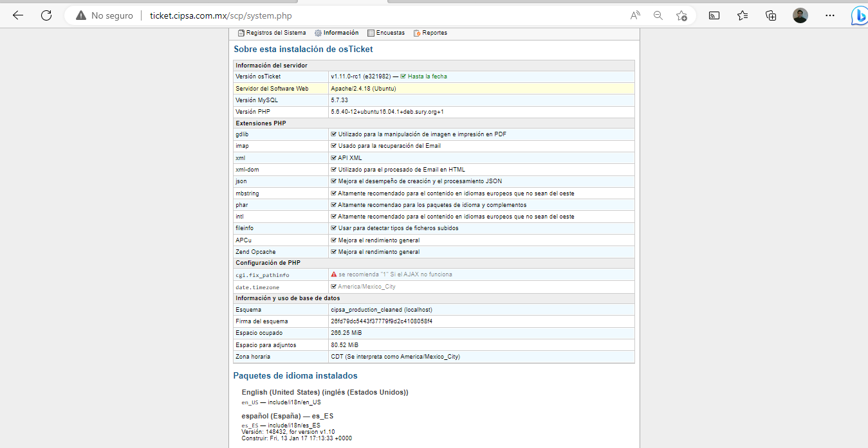Click the 'Apache/2.4.18 (Ubuntu)' value
868x448 pixels.
point(364,88)
